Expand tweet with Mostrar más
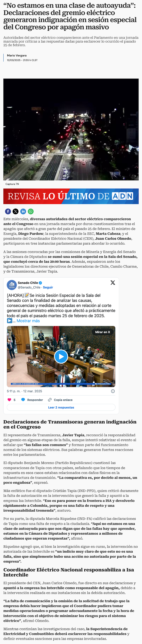 coord(28,321)
